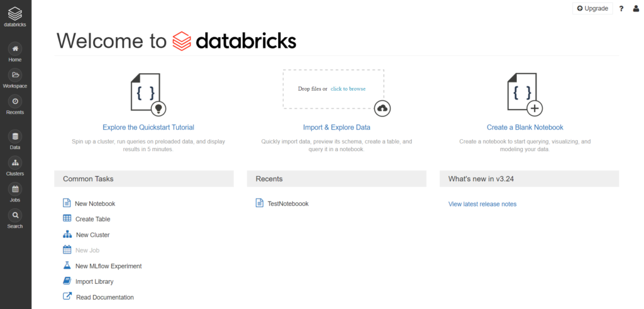Image resolution: width=644 pixels, height=309 pixels.
Task: Click the Read Documentation external link icon
Action: 67,296
